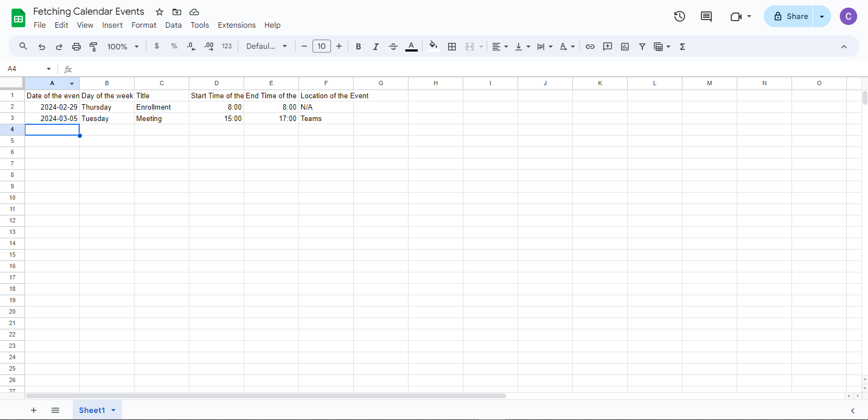Image resolution: width=868 pixels, height=420 pixels.
Task: Decrease font size with minus button
Action: click(304, 46)
